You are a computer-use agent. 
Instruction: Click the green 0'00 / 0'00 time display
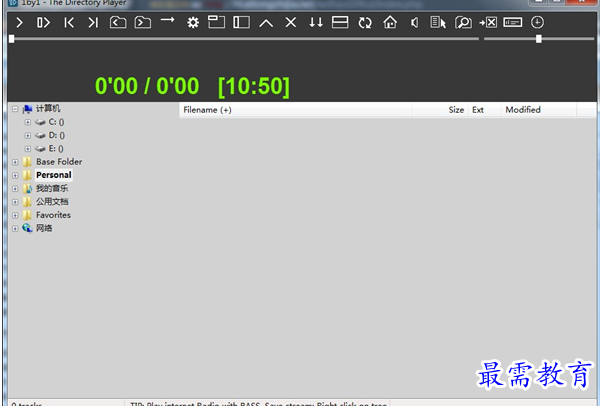pyautogui.click(x=147, y=86)
